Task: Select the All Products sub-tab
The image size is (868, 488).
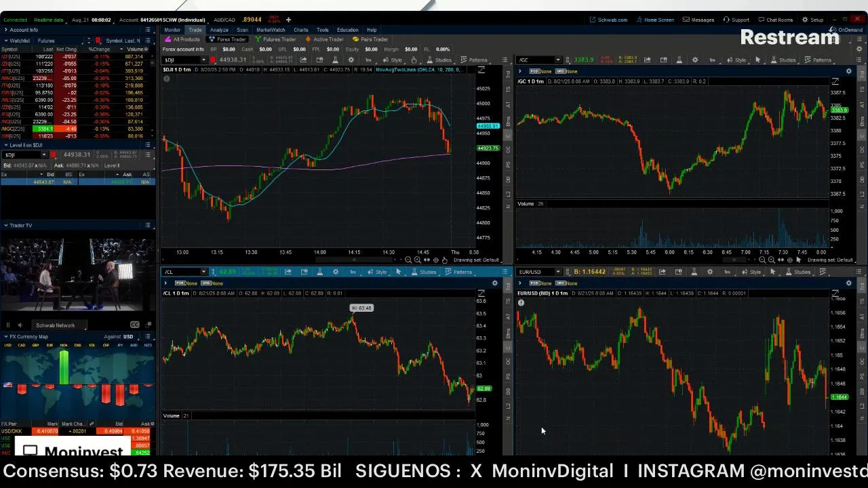Action: coord(182,39)
